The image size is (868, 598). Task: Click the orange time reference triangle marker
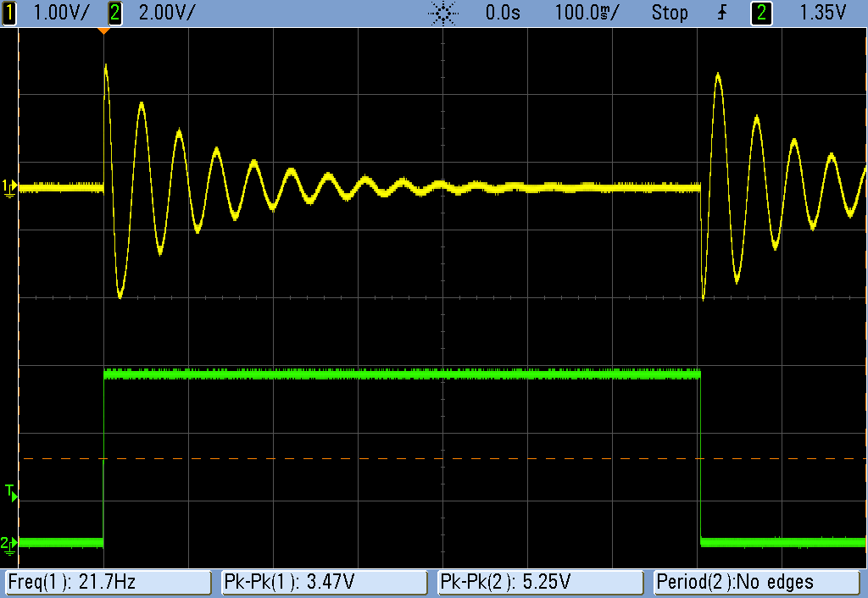[x=105, y=30]
